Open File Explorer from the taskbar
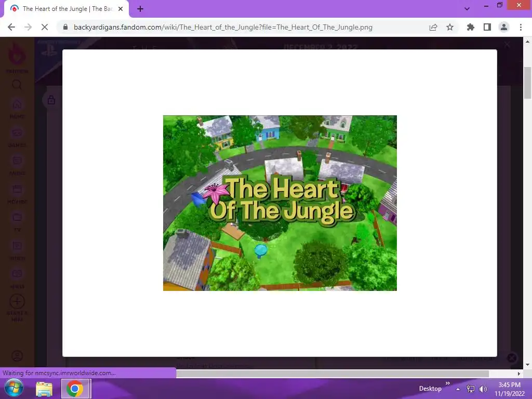This screenshot has height=399, width=532. click(45, 389)
